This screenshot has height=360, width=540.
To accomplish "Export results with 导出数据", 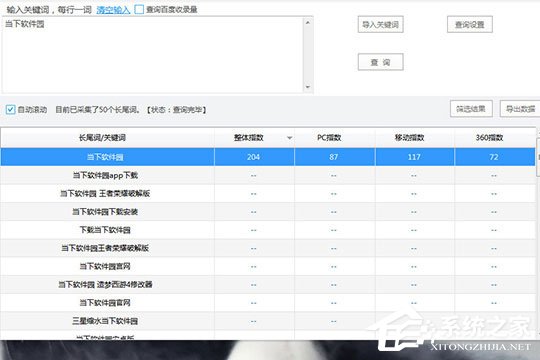I will click(520, 109).
